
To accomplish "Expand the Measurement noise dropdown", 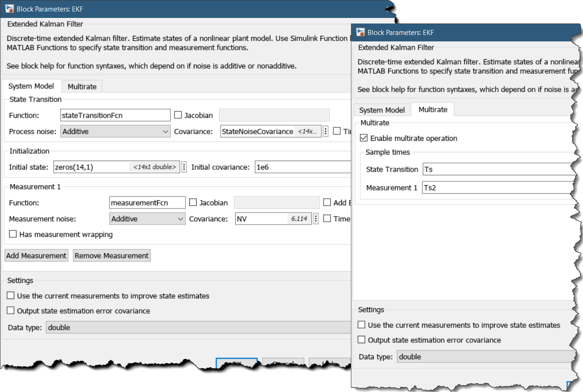I will (147, 219).
